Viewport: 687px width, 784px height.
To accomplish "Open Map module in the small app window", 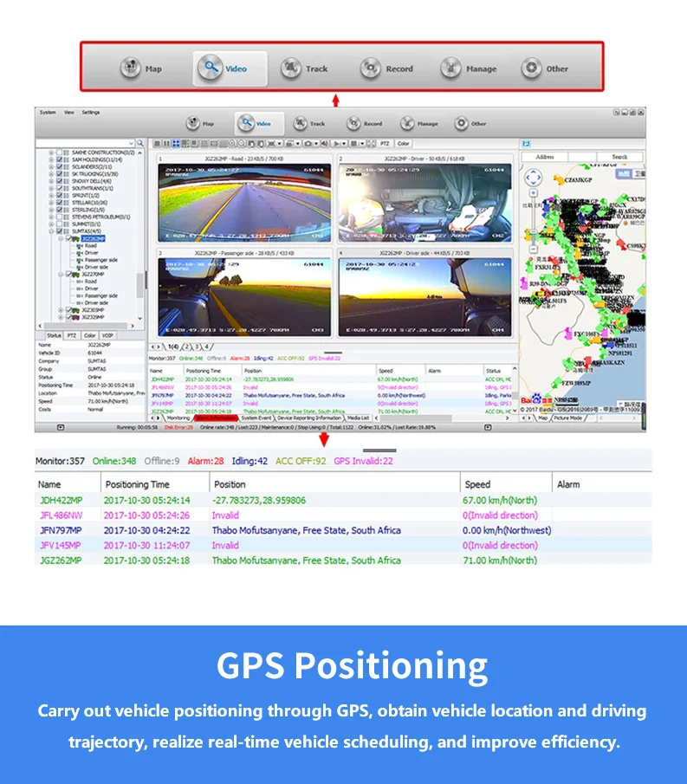I will point(200,123).
